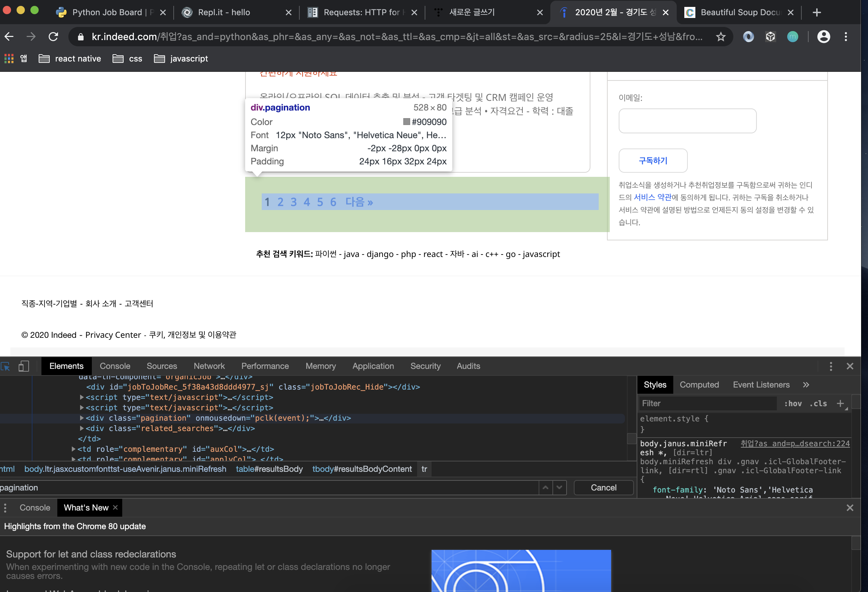Show more Styles pane tabs chevron

pyautogui.click(x=806, y=384)
